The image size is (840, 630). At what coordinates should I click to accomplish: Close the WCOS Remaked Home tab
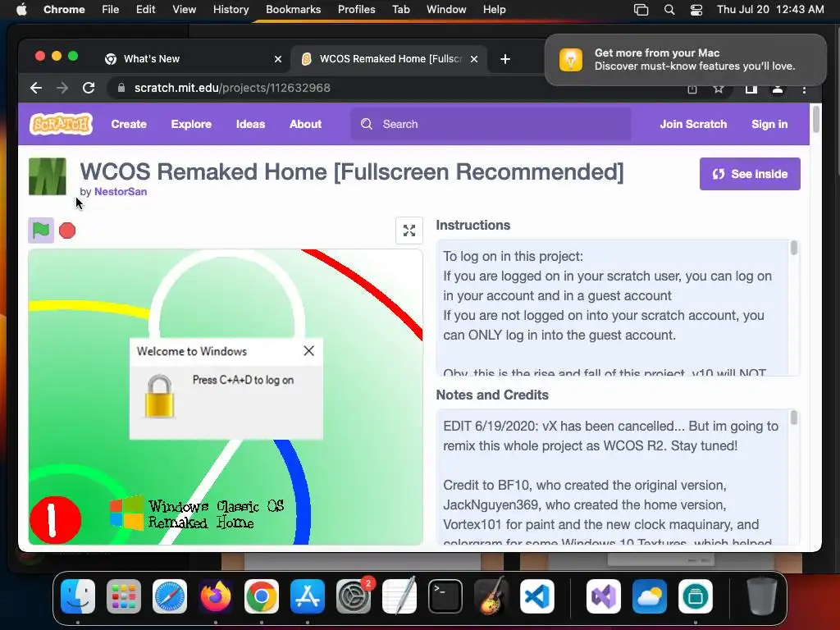click(473, 59)
